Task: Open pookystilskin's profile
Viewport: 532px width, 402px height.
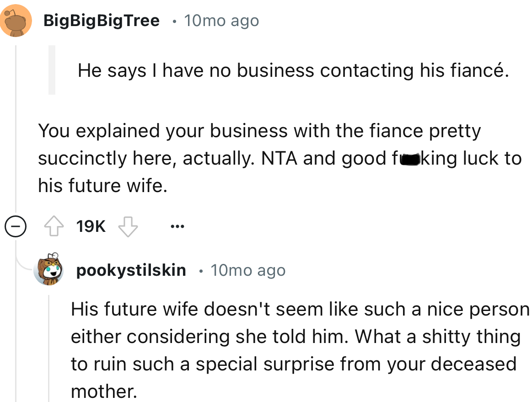Action: [131, 270]
